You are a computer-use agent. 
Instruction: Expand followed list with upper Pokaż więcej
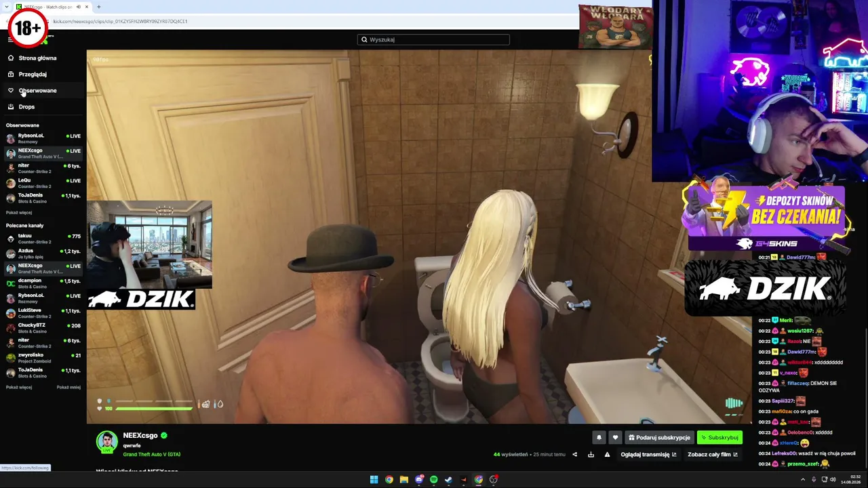click(x=19, y=212)
